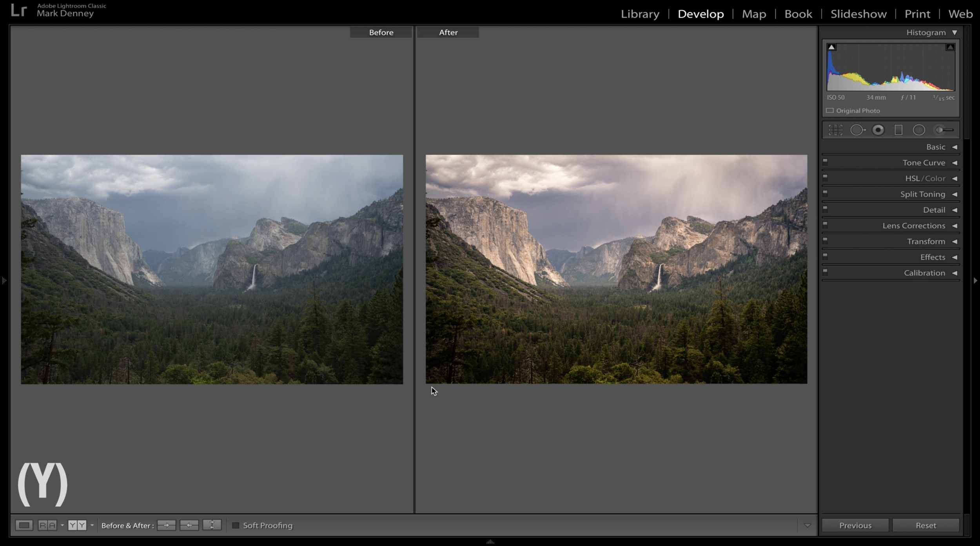Select the Crop Overlay tool

click(835, 130)
